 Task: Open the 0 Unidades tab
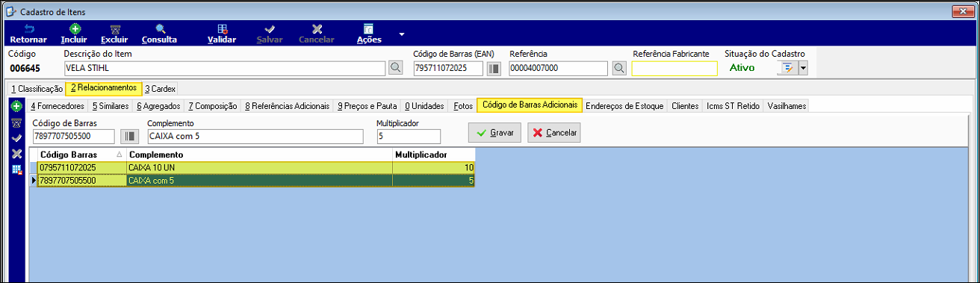pos(424,106)
